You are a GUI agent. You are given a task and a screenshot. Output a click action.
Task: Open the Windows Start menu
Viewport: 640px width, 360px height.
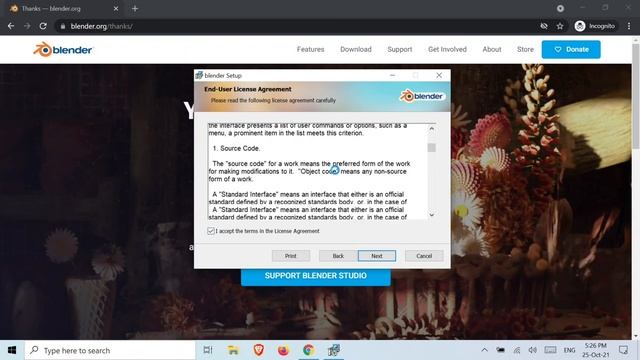point(12,350)
